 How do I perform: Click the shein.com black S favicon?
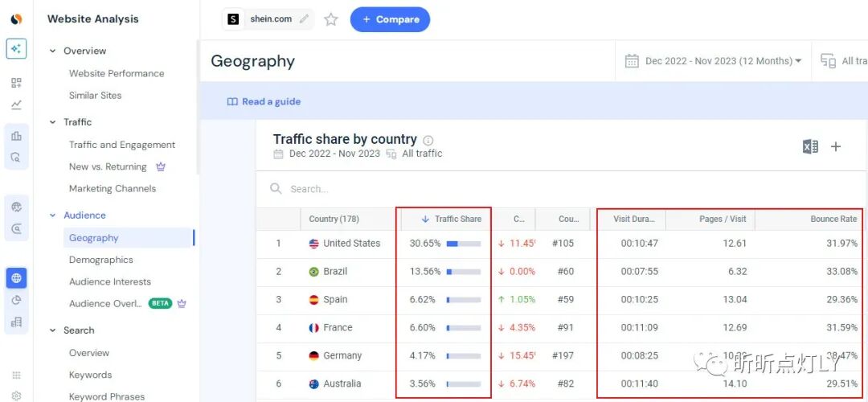[233, 19]
